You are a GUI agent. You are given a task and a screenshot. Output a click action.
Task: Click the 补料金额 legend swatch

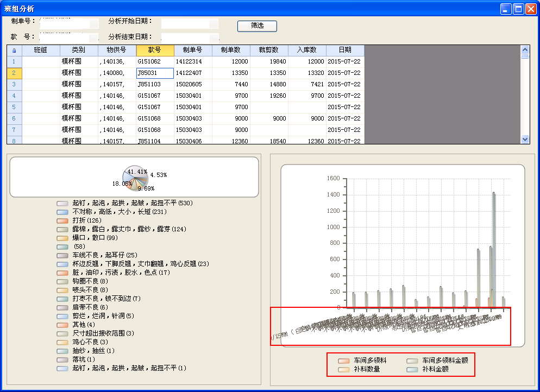[412, 370]
